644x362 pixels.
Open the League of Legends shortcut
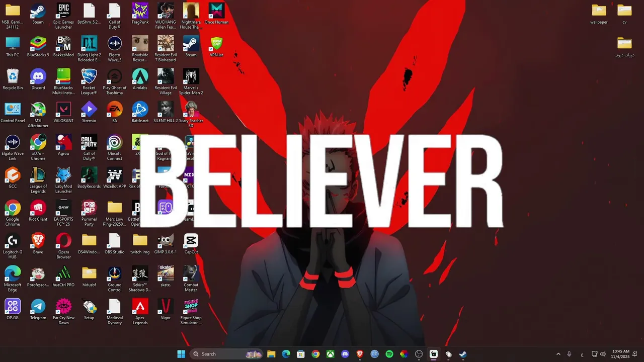coord(38,180)
